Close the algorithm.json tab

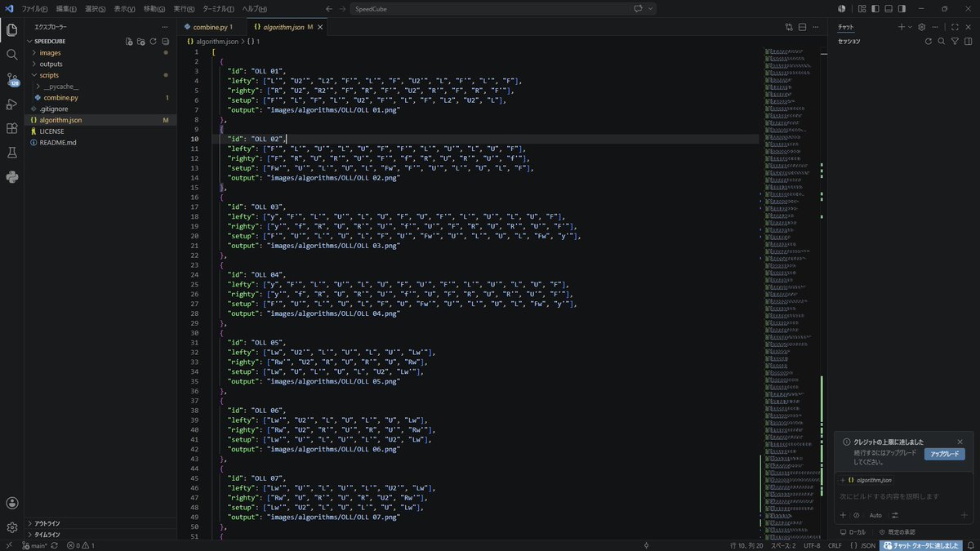click(x=321, y=27)
